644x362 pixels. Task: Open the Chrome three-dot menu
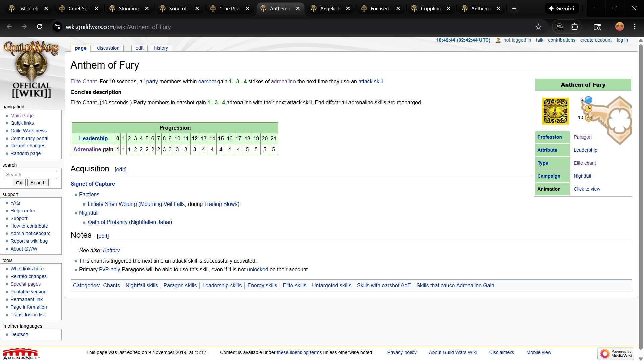pyautogui.click(x=635, y=27)
